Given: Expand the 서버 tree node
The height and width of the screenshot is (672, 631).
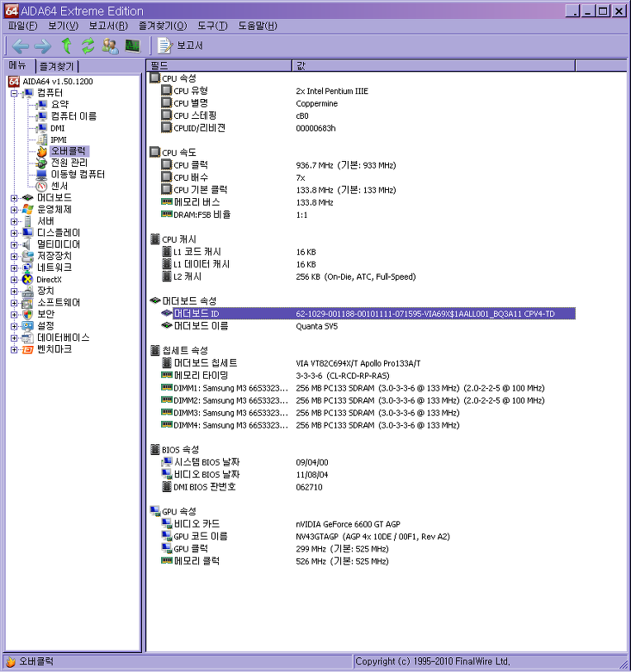Looking at the screenshot, I should pos(14,221).
